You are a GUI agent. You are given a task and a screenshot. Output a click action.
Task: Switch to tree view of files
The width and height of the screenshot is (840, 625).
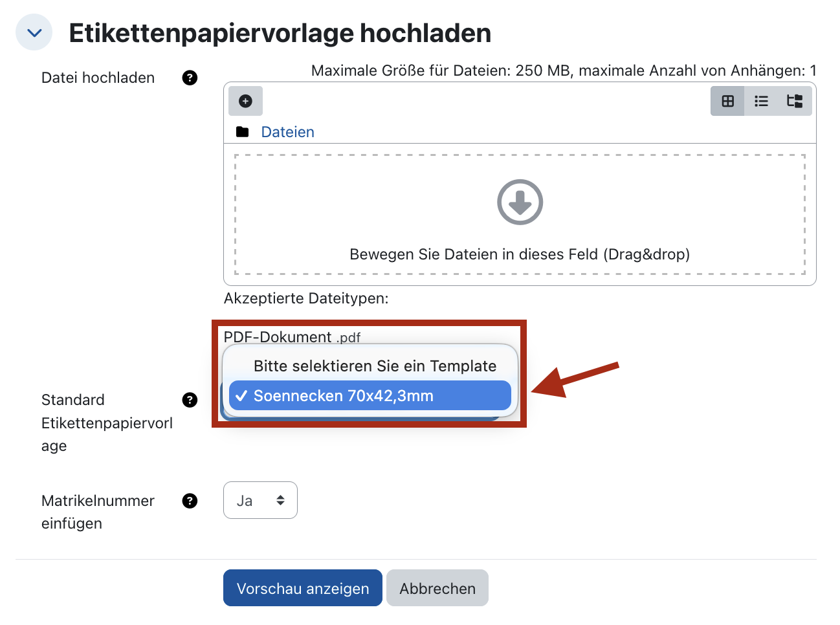click(795, 101)
